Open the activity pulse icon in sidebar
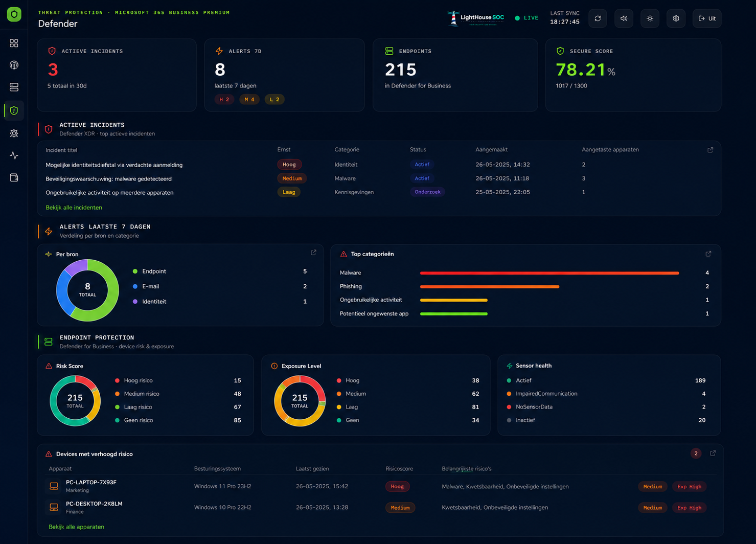The width and height of the screenshot is (756, 544). click(x=14, y=155)
